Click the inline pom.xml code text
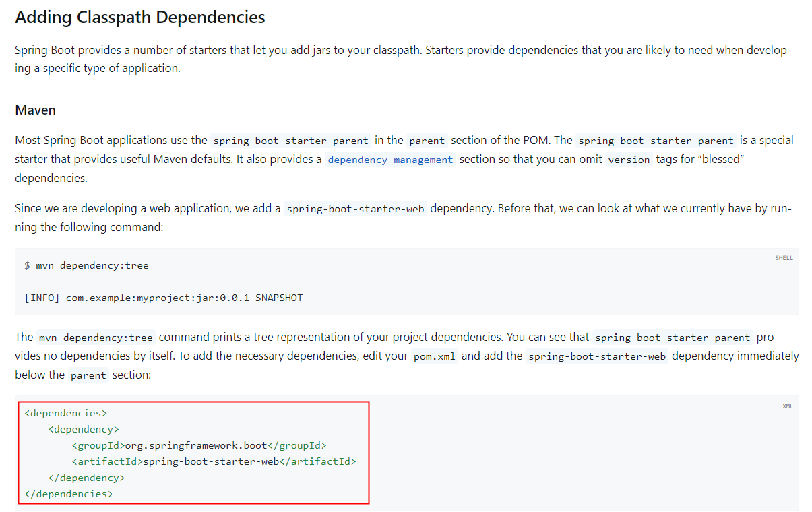The height and width of the screenshot is (512, 812). pyautogui.click(x=435, y=356)
